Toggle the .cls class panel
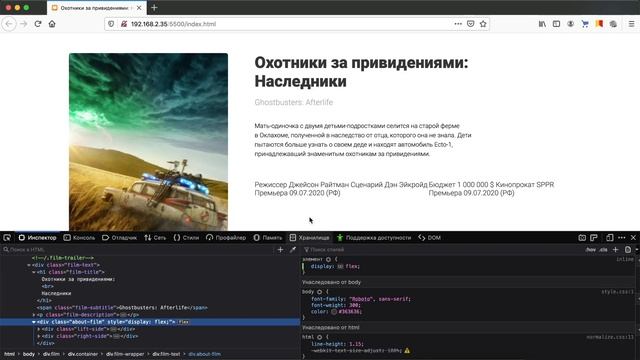 pyautogui.click(x=603, y=249)
